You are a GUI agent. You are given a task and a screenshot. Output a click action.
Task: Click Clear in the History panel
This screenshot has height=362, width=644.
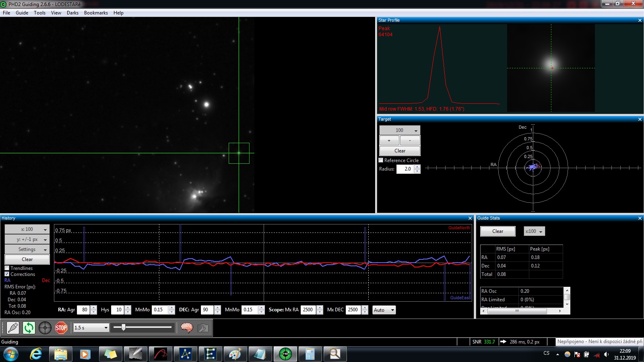coord(27,259)
